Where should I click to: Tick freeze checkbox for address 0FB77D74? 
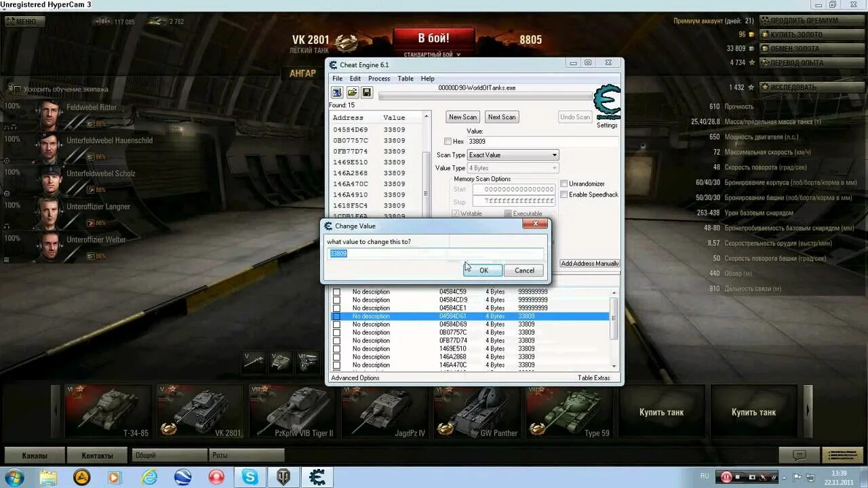point(336,340)
